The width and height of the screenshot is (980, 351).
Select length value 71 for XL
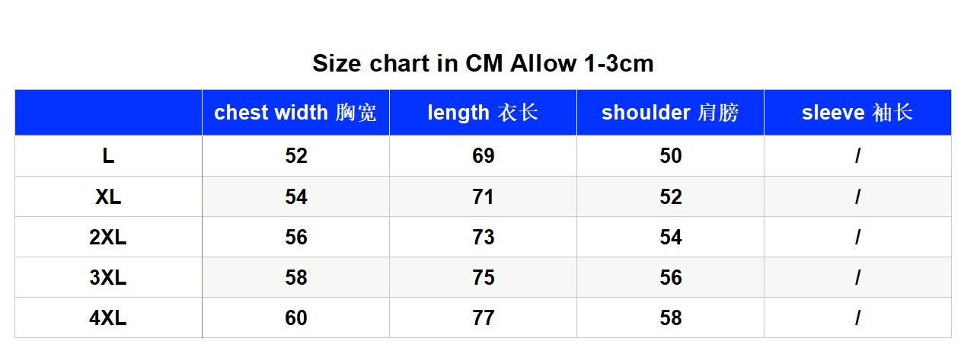pyautogui.click(x=483, y=196)
